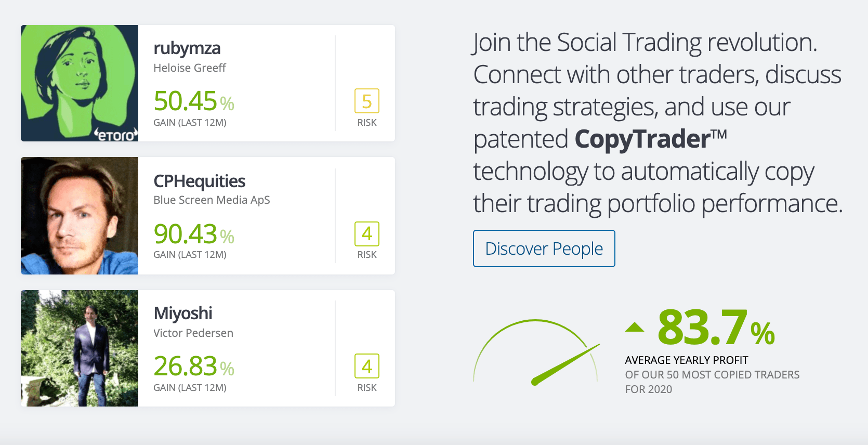The width and height of the screenshot is (868, 445).
Task: Click Blue Screen Media ApS text
Action: (212, 200)
